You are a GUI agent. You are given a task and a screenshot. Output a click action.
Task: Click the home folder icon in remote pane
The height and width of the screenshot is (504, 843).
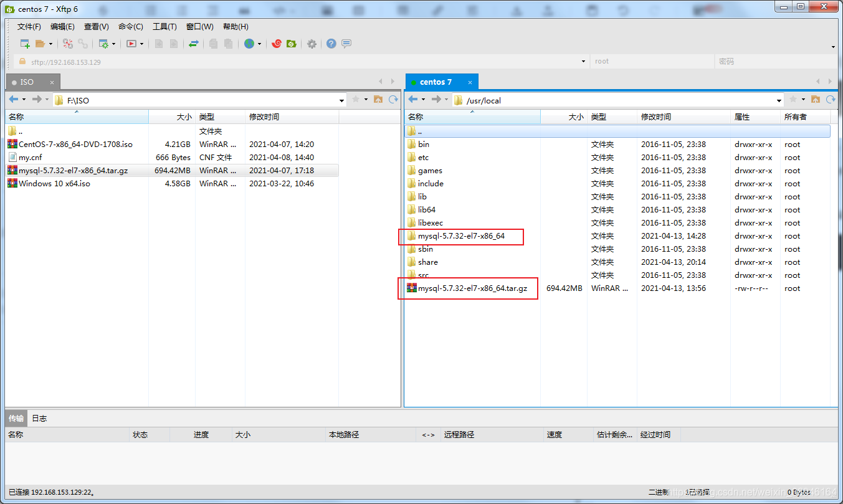pos(815,100)
